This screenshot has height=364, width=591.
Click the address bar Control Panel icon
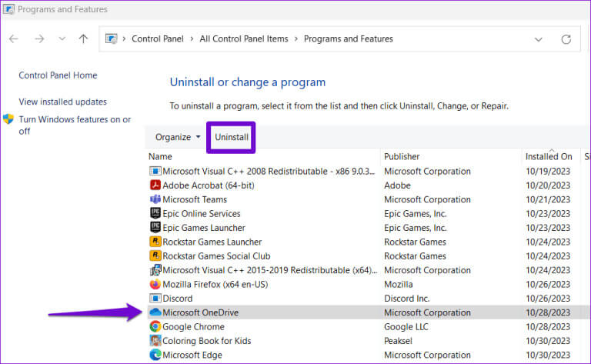(x=111, y=38)
